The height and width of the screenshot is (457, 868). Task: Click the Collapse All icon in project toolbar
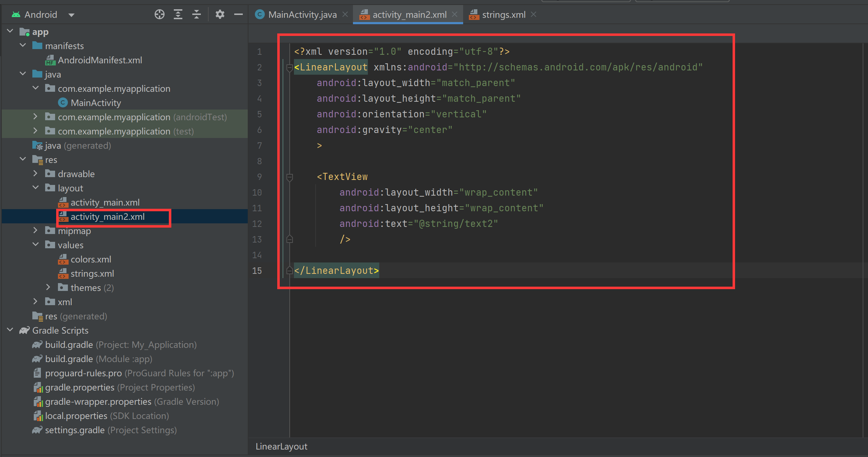click(x=197, y=15)
